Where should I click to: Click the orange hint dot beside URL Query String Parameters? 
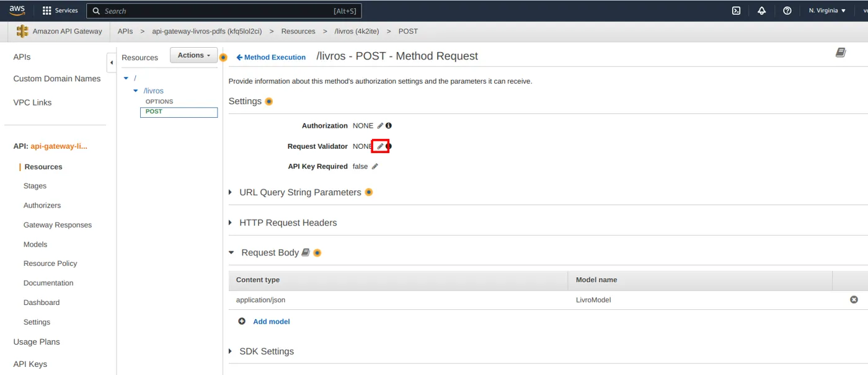[x=369, y=192]
